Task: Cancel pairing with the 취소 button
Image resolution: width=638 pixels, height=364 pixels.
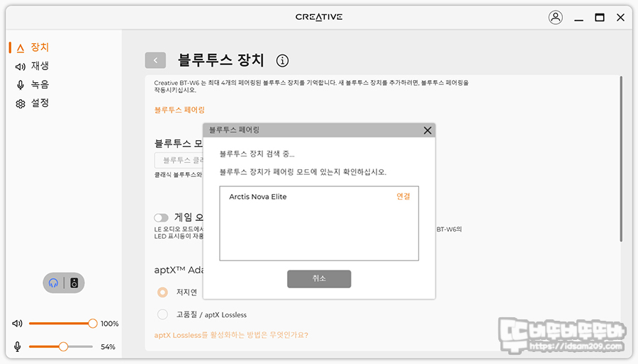Action: (319, 279)
